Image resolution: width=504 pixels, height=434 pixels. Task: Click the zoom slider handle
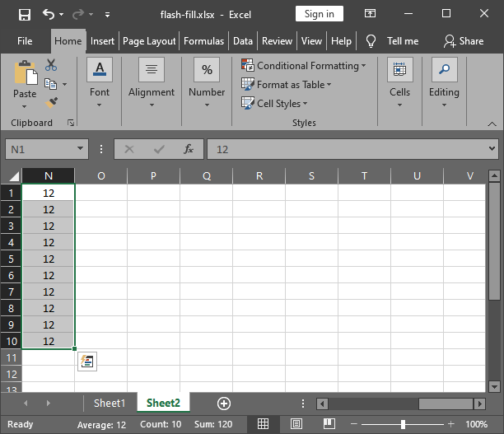tap(403, 424)
